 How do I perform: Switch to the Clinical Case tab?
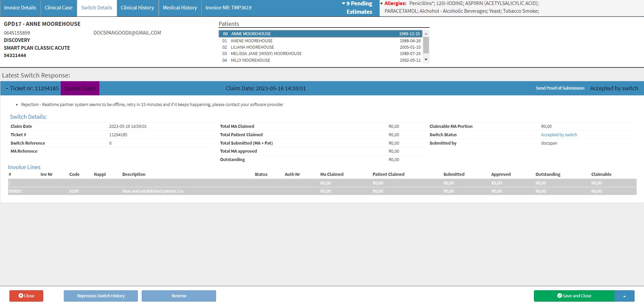[58, 8]
